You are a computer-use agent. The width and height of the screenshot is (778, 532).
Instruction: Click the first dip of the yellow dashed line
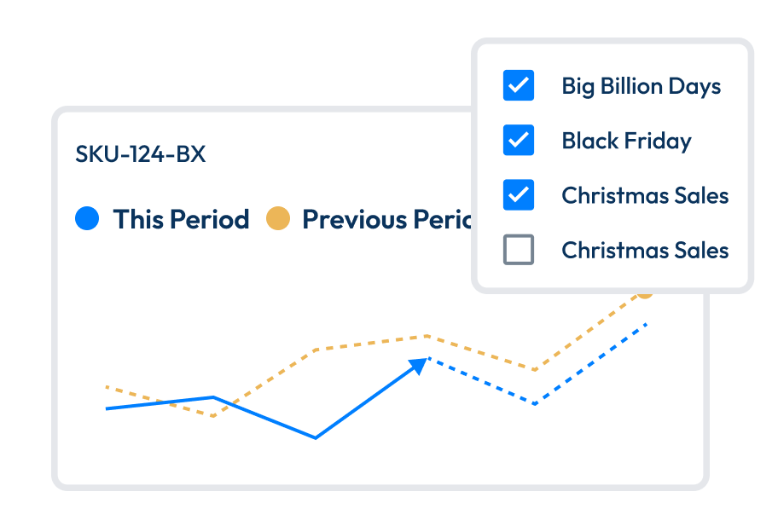212,415
